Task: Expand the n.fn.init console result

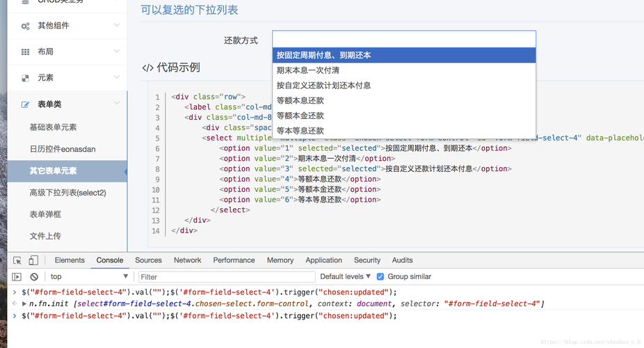Action: tap(24, 304)
